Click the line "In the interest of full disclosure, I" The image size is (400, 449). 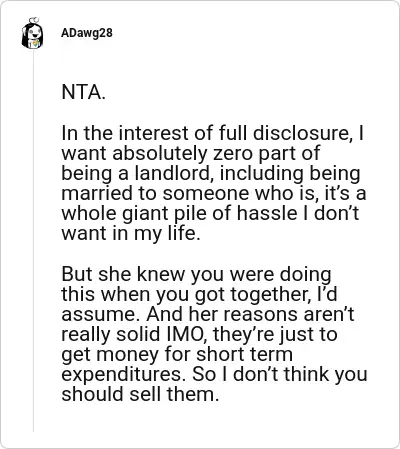213,133
